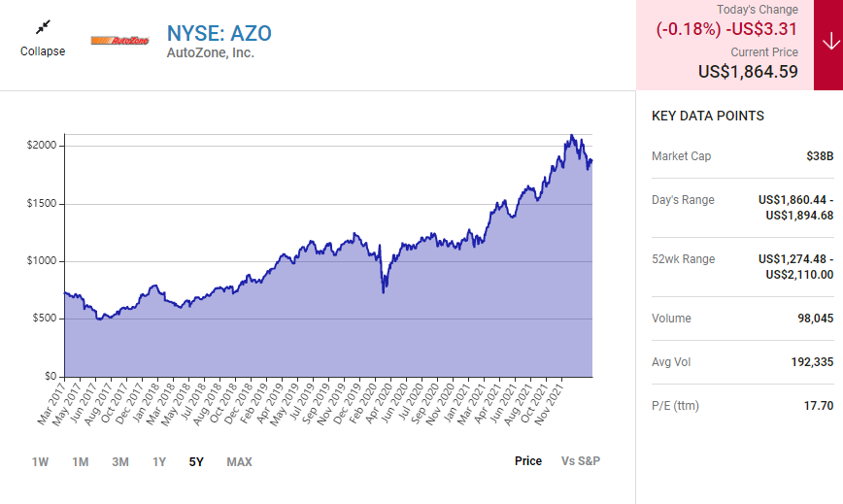Toggle chart to Price view

point(528,460)
